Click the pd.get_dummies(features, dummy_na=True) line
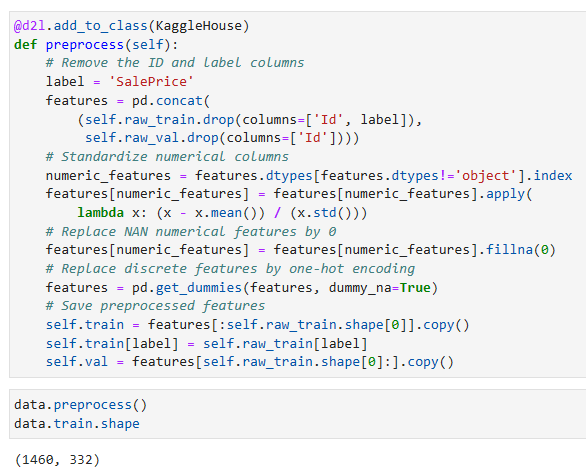586x475 pixels. (x=242, y=287)
